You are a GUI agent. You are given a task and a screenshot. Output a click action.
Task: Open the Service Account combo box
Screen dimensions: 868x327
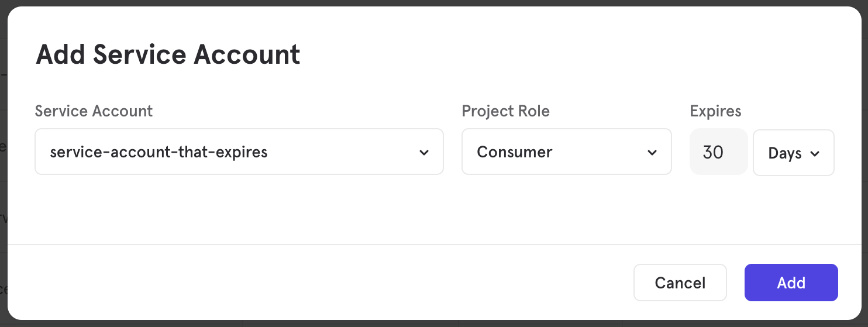(239, 152)
